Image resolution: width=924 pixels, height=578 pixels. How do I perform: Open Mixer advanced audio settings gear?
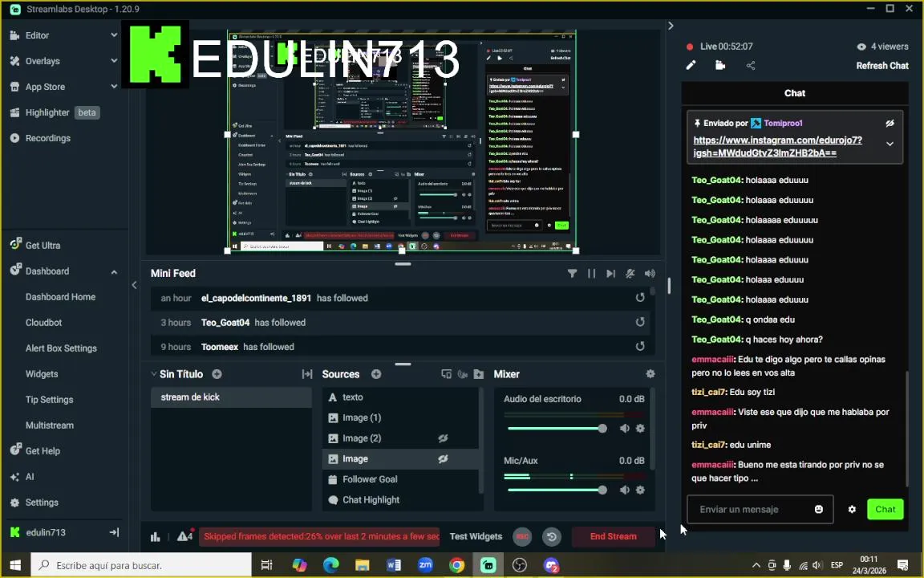[650, 374]
